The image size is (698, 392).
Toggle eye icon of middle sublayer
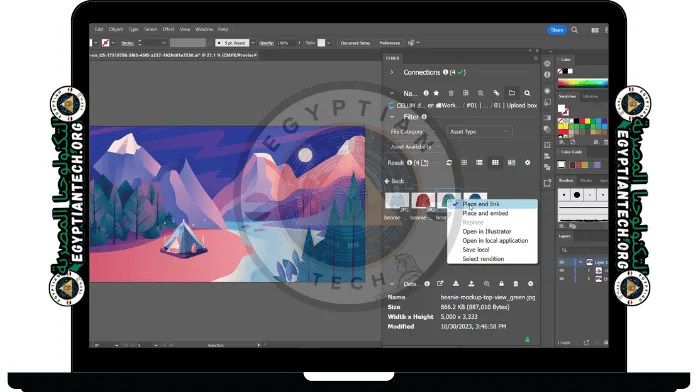(x=562, y=271)
